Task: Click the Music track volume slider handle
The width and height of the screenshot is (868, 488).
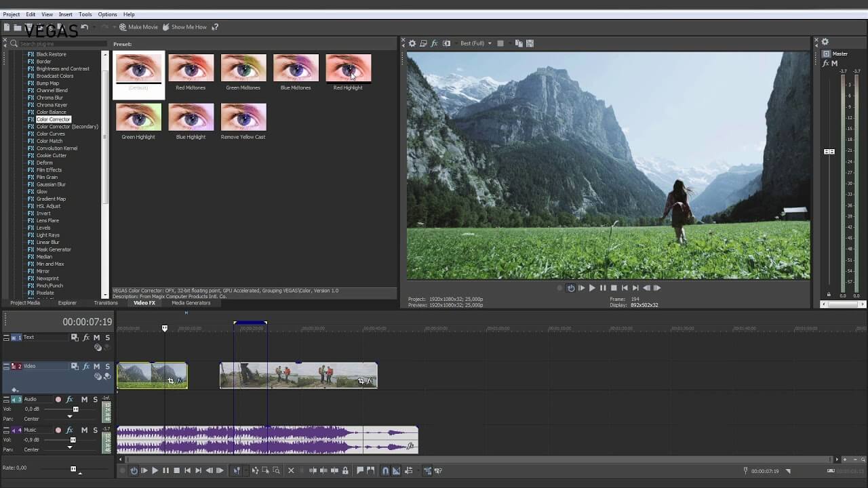Action: 73,440
